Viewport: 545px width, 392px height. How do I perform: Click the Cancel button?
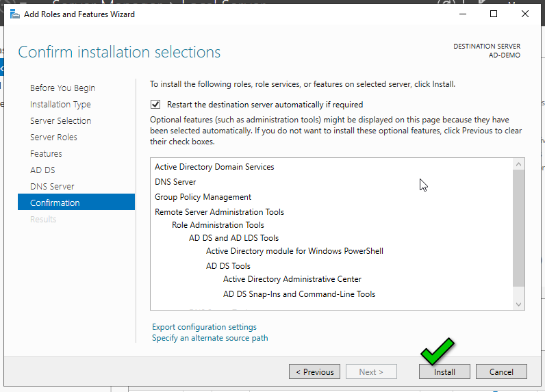point(501,371)
